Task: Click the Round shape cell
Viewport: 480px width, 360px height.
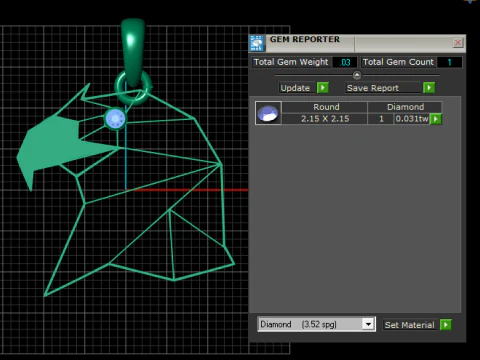Action: coord(325,107)
